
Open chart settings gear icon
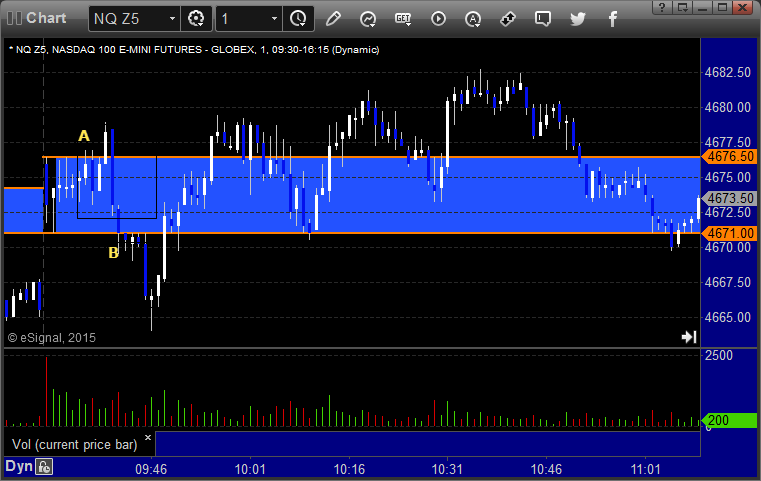tap(196, 19)
